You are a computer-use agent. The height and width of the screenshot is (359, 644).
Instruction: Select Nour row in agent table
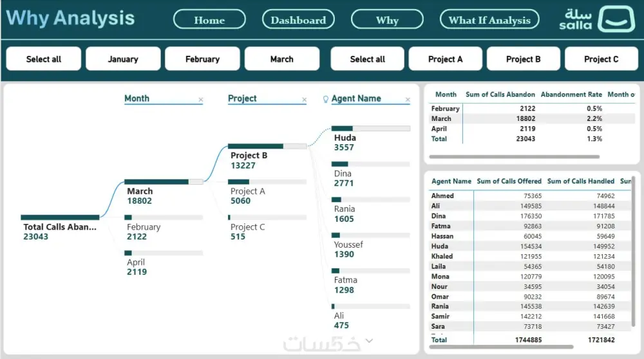(530, 287)
